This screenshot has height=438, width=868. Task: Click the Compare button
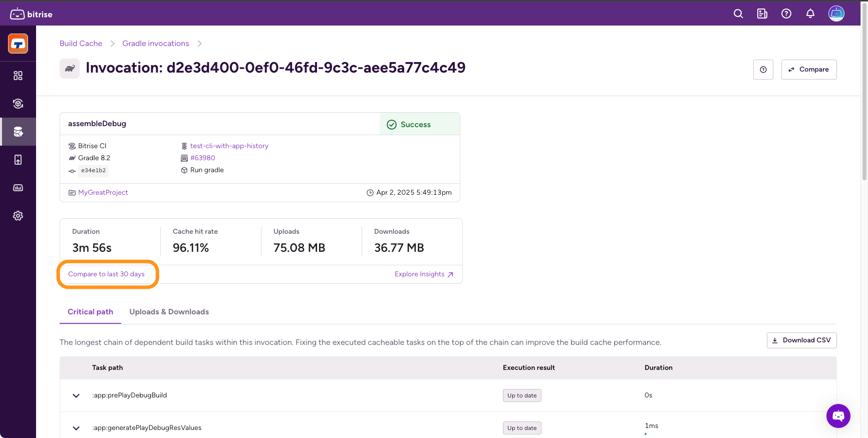click(x=808, y=70)
